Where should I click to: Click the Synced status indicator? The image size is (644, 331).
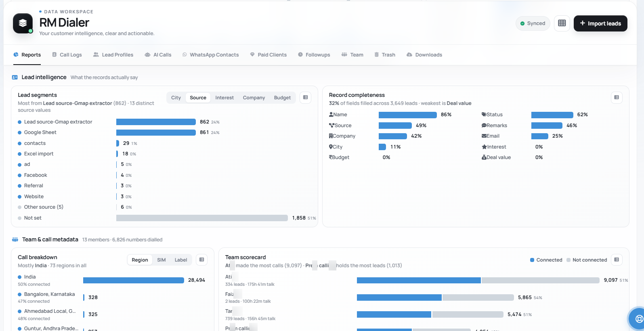[533, 23]
